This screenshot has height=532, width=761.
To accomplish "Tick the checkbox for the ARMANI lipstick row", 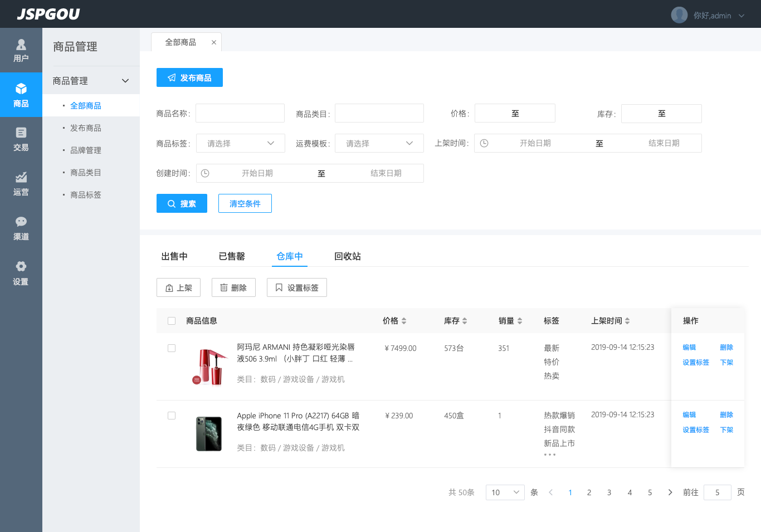I will (x=172, y=348).
